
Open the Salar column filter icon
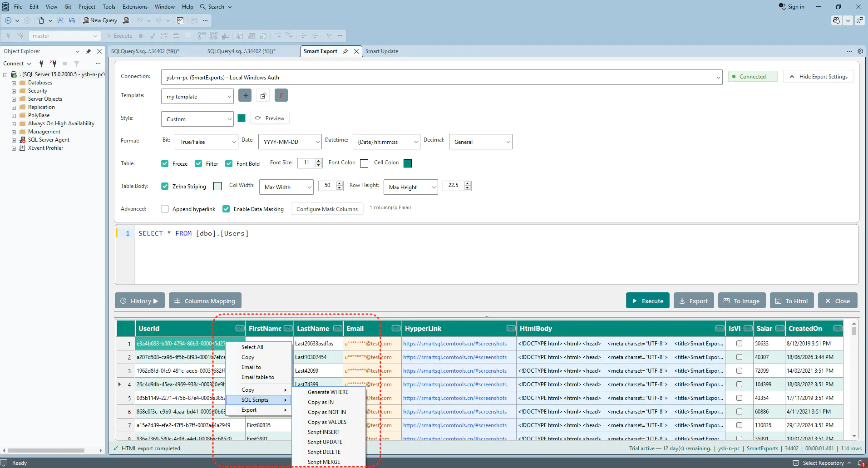[x=780, y=328]
